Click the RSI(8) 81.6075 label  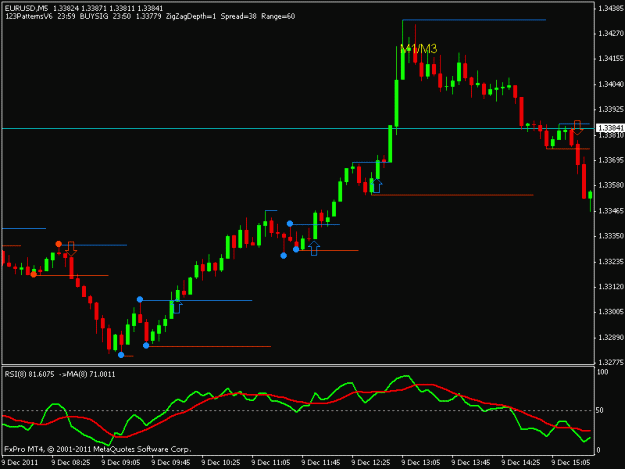(x=29, y=374)
